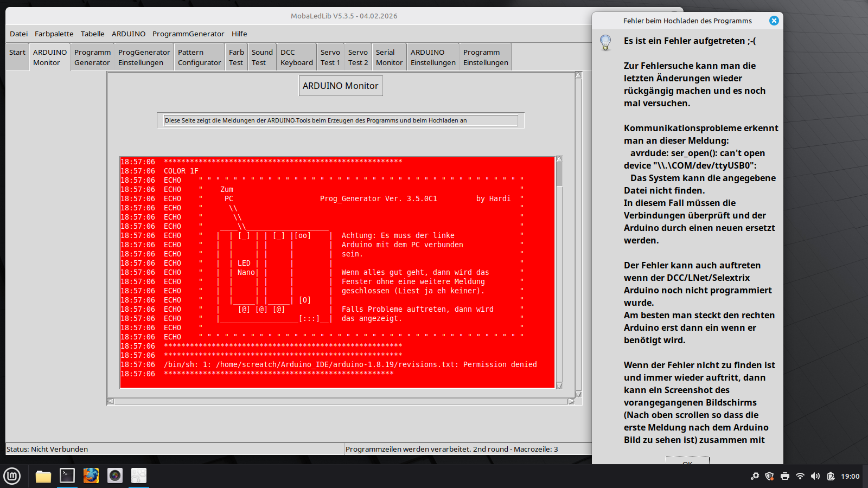
Task: Expand the Farbpalette menu
Action: pyautogui.click(x=54, y=34)
